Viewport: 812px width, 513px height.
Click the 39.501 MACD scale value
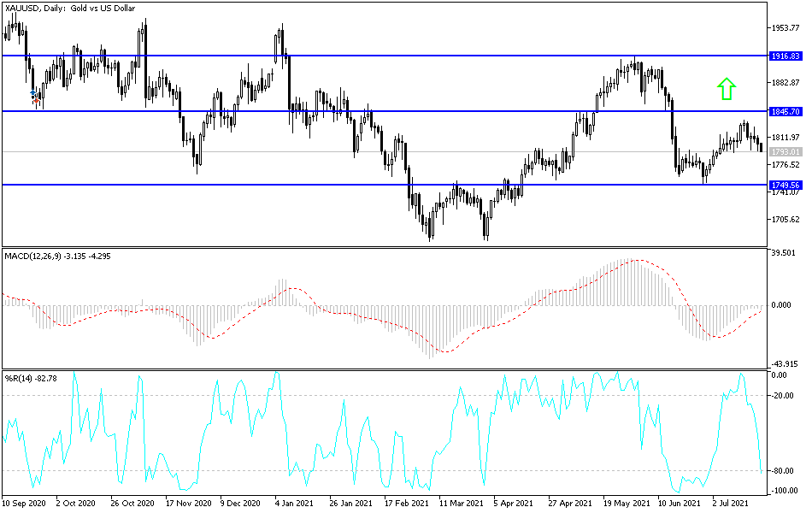tap(783, 253)
